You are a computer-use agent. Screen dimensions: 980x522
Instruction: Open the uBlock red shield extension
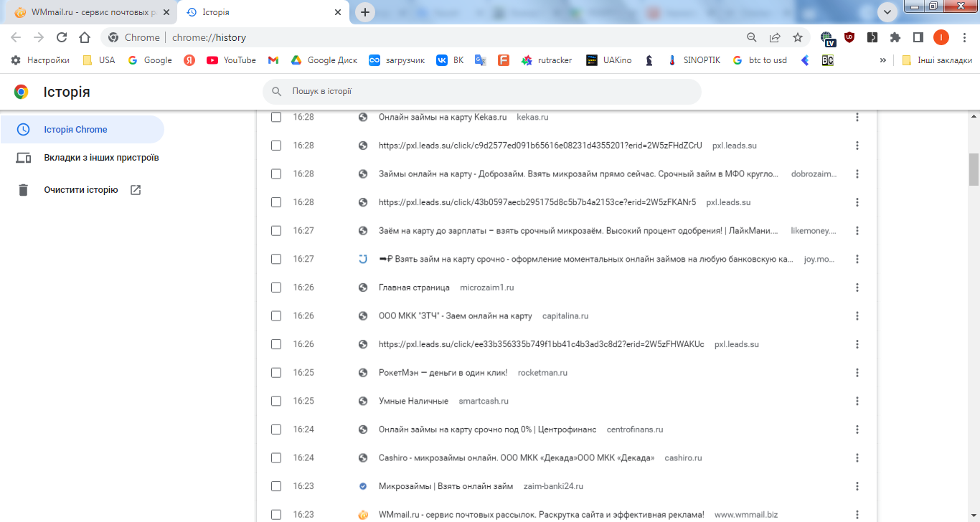coord(849,37)
